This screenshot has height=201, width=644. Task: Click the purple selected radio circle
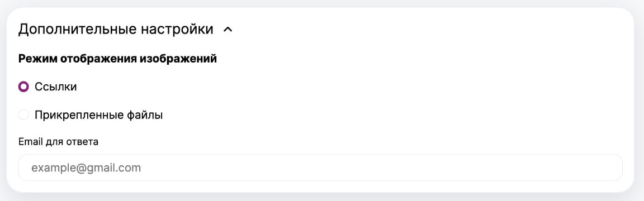(24, 87)
